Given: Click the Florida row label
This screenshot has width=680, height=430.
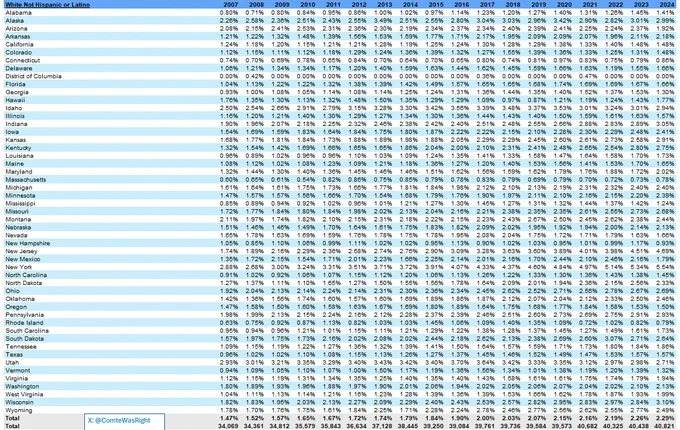Looking at the screenshot, I should coord(15,84).
